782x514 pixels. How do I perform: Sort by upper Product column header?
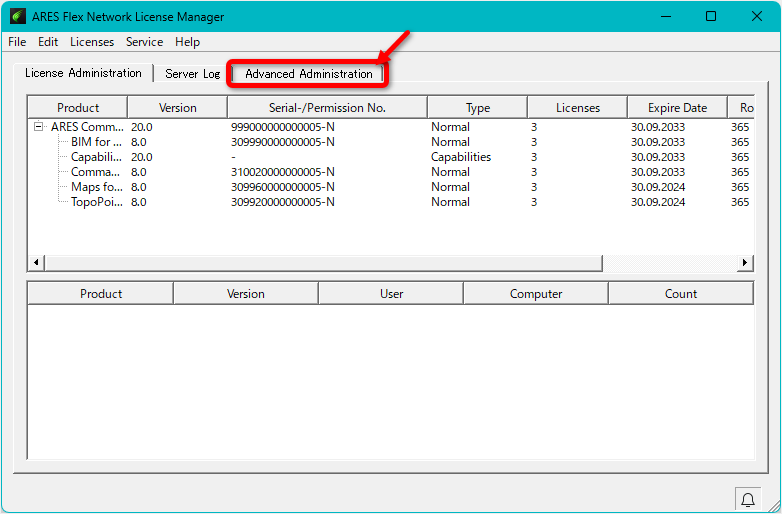tap(78, 108)
